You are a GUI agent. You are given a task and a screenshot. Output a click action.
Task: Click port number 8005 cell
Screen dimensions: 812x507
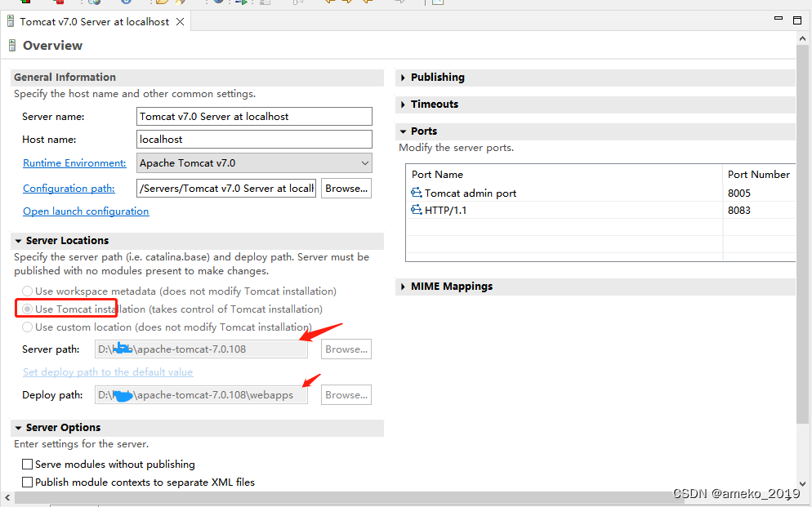(759, 193)
